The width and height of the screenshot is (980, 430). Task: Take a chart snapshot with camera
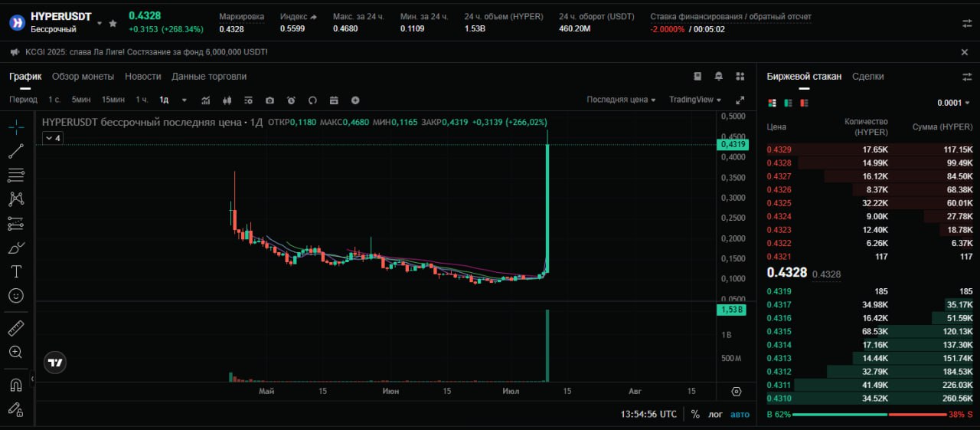(x=269, y=100)
